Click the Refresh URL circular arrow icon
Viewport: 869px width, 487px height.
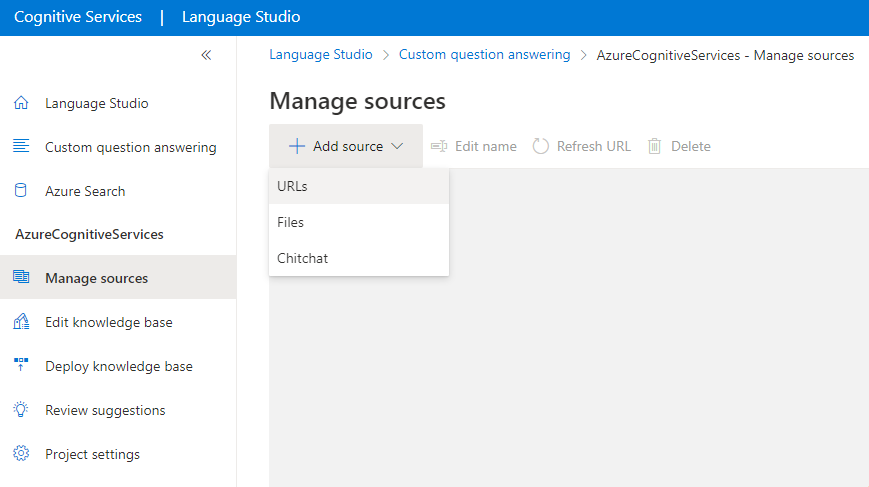[x=540, y=146]
